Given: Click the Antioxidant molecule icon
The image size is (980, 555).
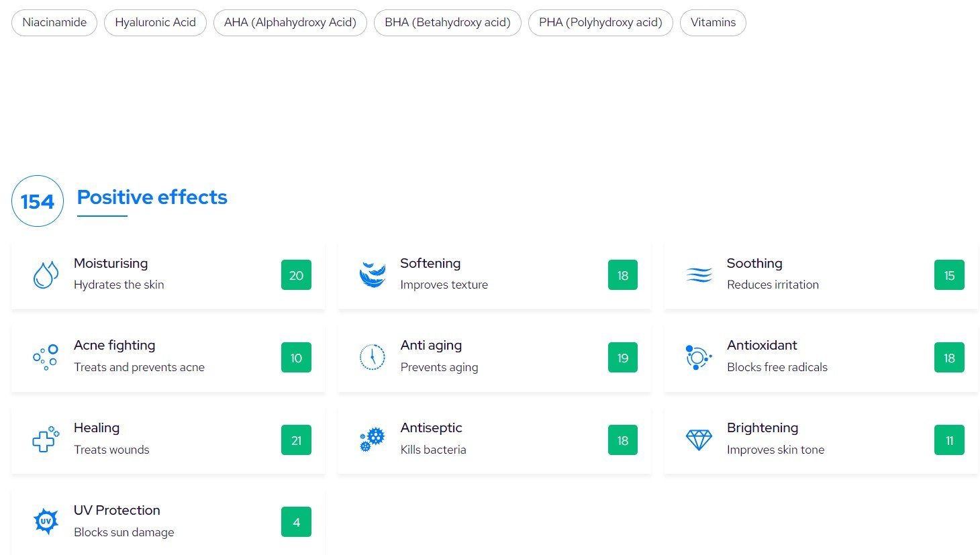Looking at the screenshot, I should tap(698, 358).
